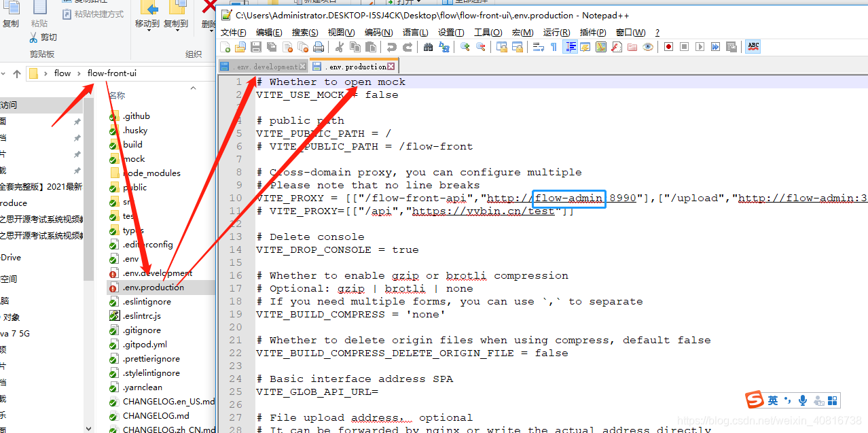Click the Explorer navigation pane scrollbar thumb
Screen dimensions: 868x433
(x=89, y=189)
